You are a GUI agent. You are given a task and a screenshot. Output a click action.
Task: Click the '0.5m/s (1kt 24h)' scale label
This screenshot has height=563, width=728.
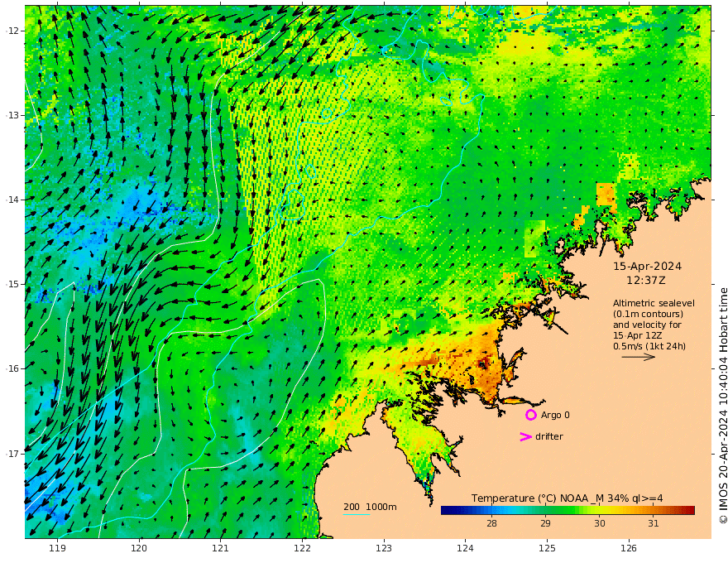click(x=649, y=346)
